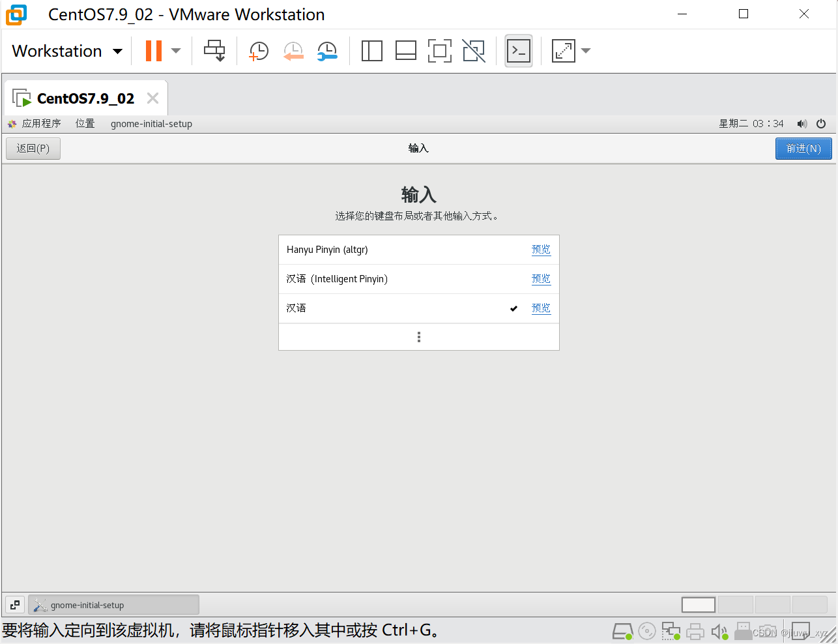Click the sound card status icon
Viewport: 838px width, 644px height.
click(719, 631)
